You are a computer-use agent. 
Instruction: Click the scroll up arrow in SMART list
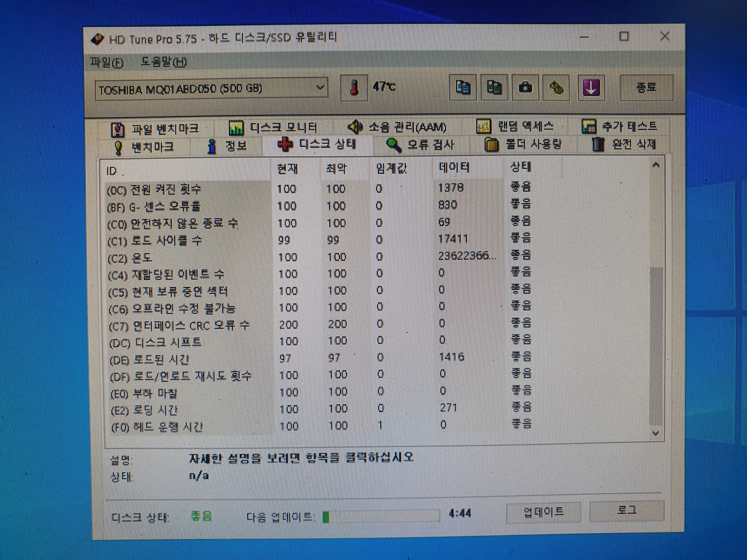[656, 165]
